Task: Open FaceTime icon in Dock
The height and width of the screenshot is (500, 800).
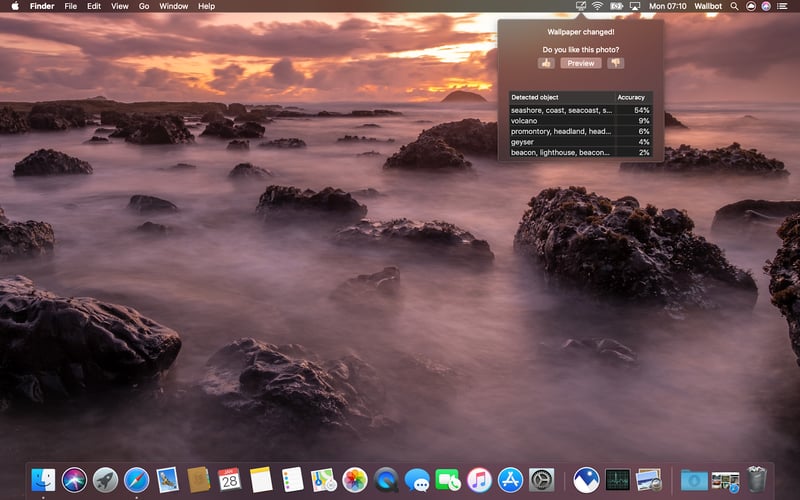Action: point(448,480)
